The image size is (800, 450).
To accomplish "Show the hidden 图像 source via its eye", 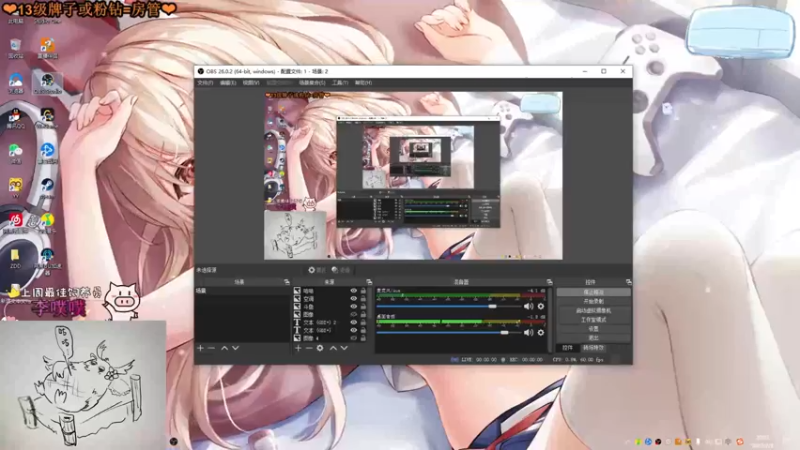I will 354,314.
